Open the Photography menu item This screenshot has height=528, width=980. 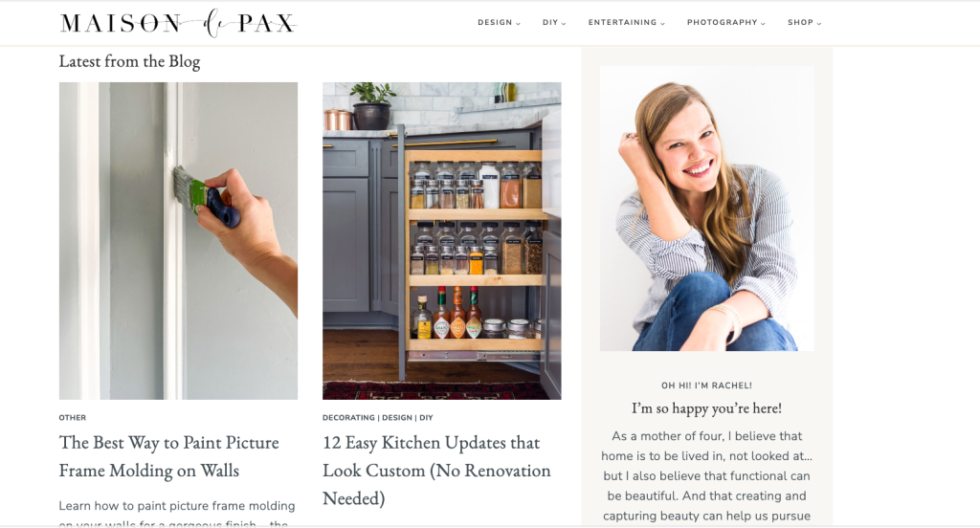point(722,23)
